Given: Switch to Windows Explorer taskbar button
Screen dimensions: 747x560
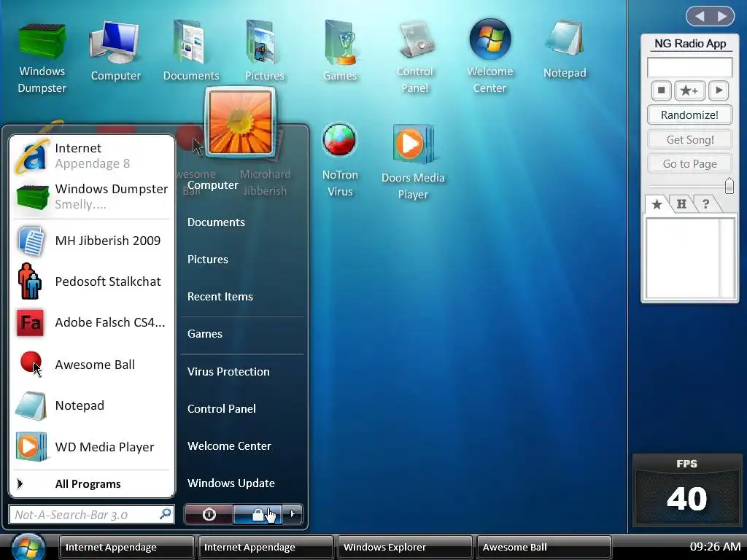Looking at the screenshot, I should tap(404, 547).
